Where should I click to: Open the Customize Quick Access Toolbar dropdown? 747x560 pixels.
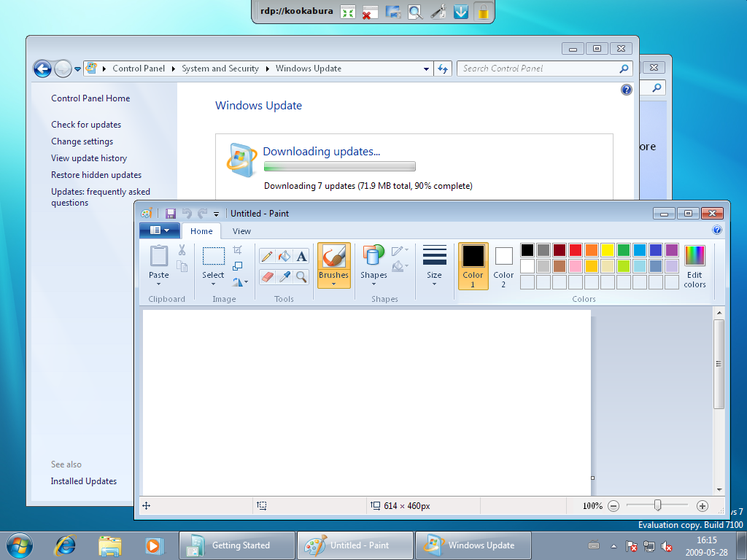(x=216, y=214)
